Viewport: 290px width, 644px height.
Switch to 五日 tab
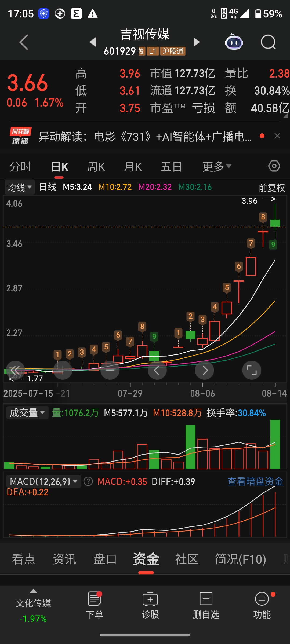171,166
